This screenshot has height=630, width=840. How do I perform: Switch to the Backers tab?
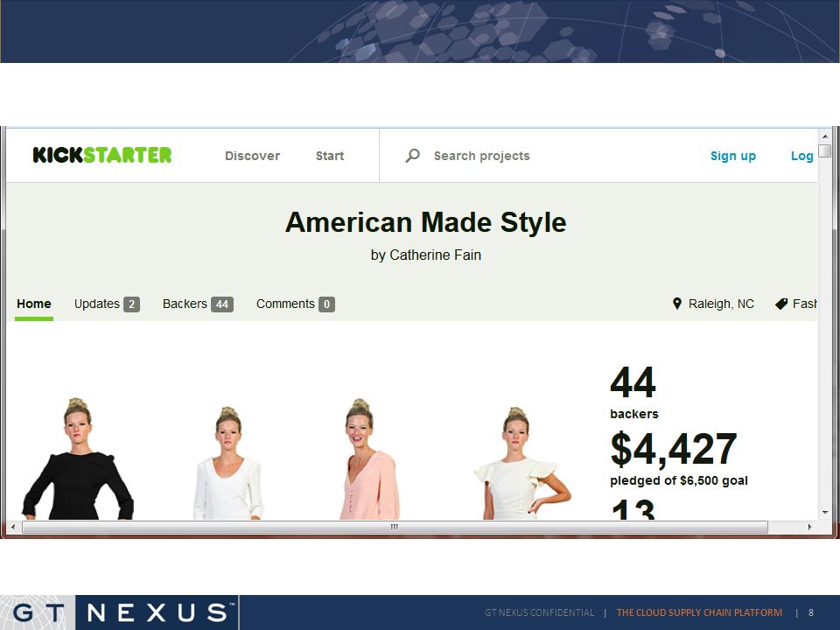[198, 304]
